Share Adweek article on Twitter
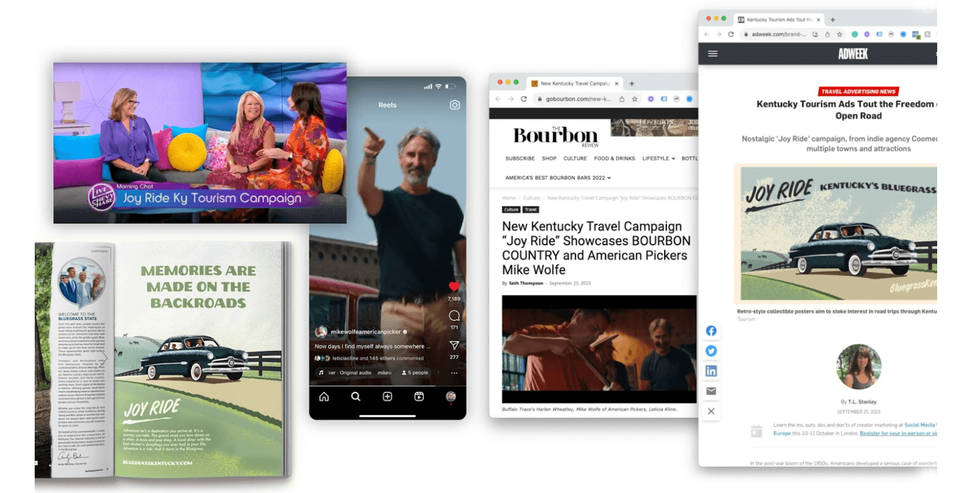Viewport: 980px width, 493px height. tap(711, 351)
